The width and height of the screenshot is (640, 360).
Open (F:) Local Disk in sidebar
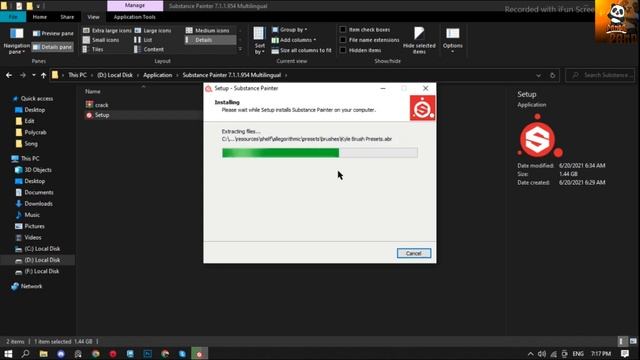coord(42,271)
